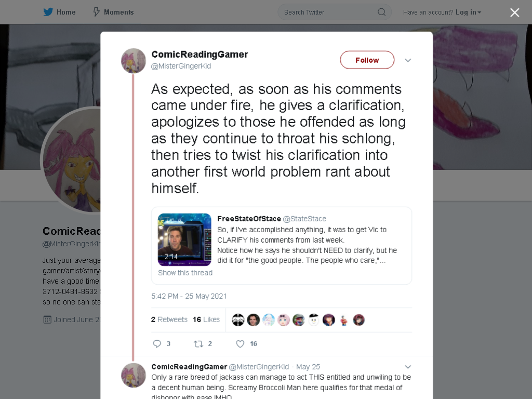Open first liker's avatar in likes row
The height and width of the screenshot is (399, 532).
[238, 320]
